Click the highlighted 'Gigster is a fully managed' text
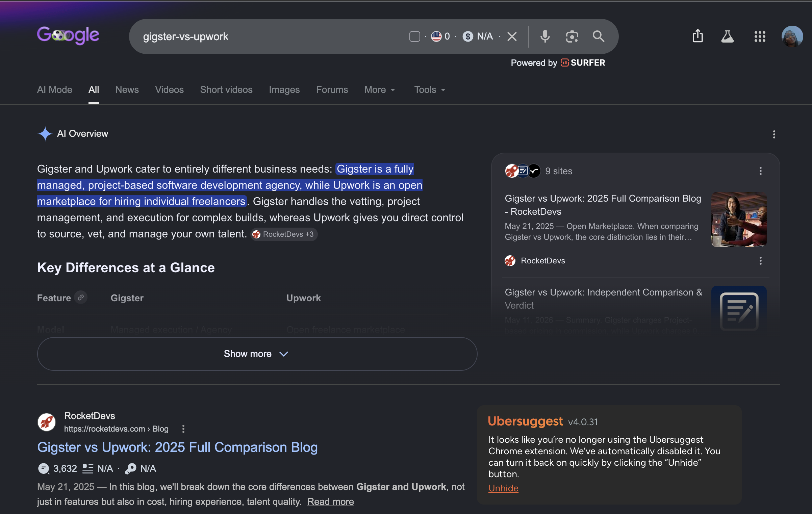Image resolution: width=812 pixels, height=514 pixels. (230, 185)
